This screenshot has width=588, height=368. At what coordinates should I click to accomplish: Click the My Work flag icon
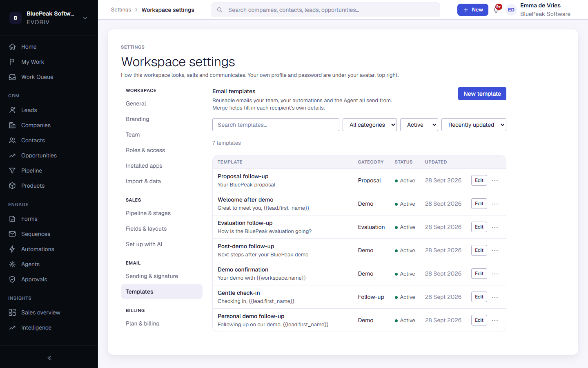point(12,62)
